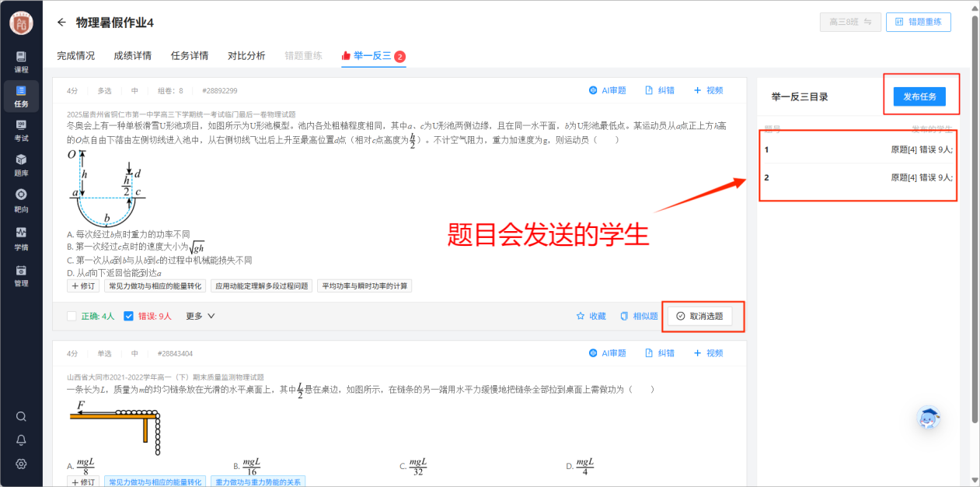This screenshot has height=487, width=980.
Task: Click the 重力做功与重力势能的关系 tag
Action: tap(258, 482)
